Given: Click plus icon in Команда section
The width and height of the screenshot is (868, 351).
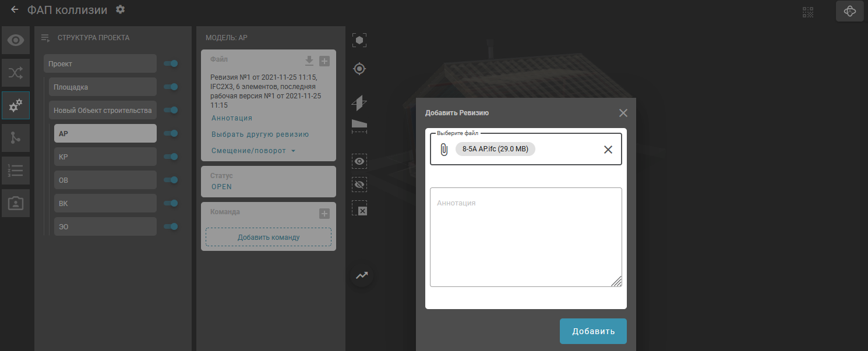Looking at the screenshot, I should pos(324,214).
